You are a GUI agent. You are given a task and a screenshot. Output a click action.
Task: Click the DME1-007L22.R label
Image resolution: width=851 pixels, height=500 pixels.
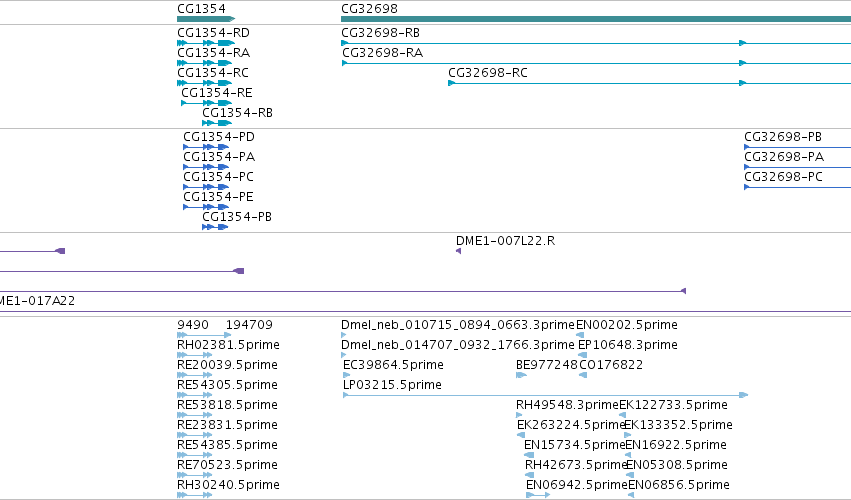tap(505, 241)
